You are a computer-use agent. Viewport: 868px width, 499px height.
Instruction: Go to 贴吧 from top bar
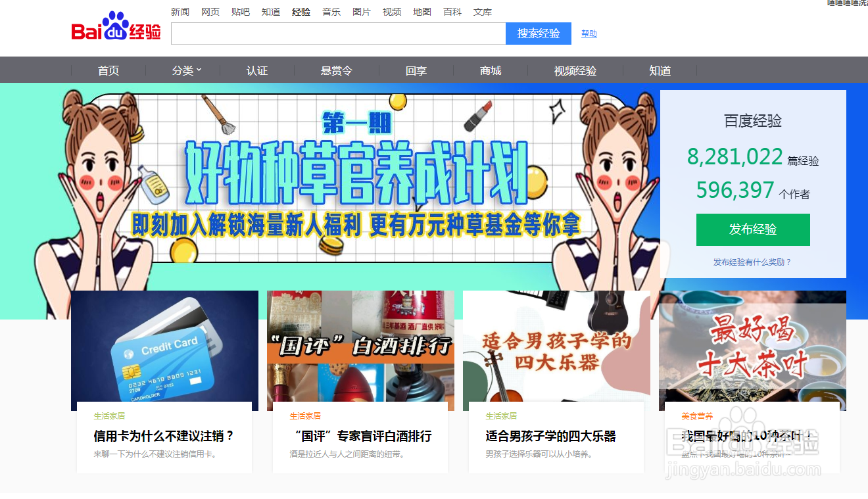(x=241, y=12)
